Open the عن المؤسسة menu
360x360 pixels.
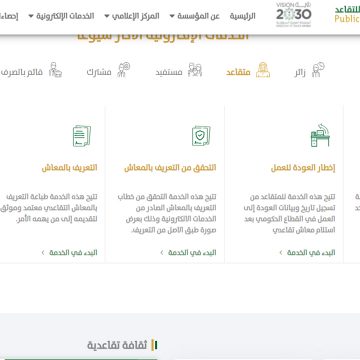pyautogui.click(x=198, y=16)
